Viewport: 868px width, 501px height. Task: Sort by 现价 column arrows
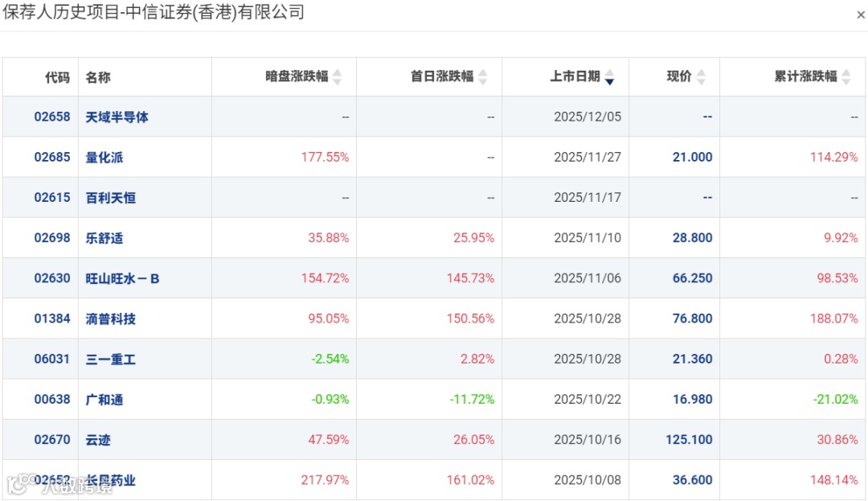point(701,77)
